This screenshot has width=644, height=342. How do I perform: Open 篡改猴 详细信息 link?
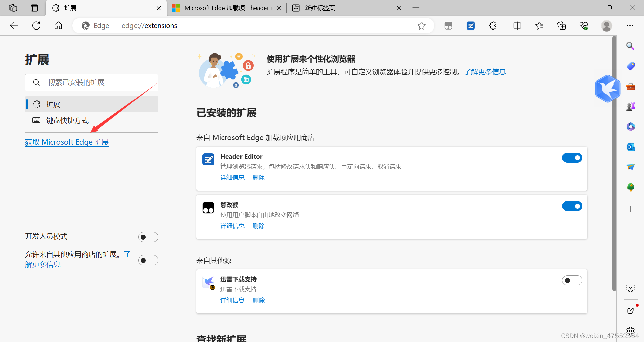(232, 226)
